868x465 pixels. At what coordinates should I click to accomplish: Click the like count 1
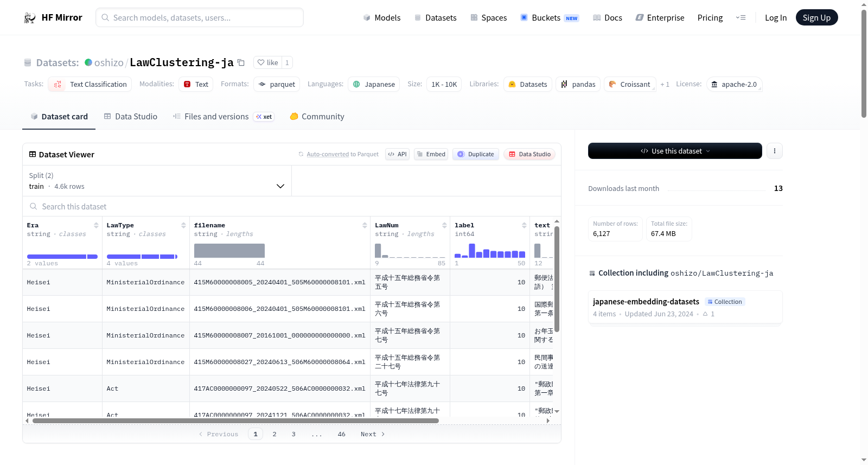click(x=287, y=63)
